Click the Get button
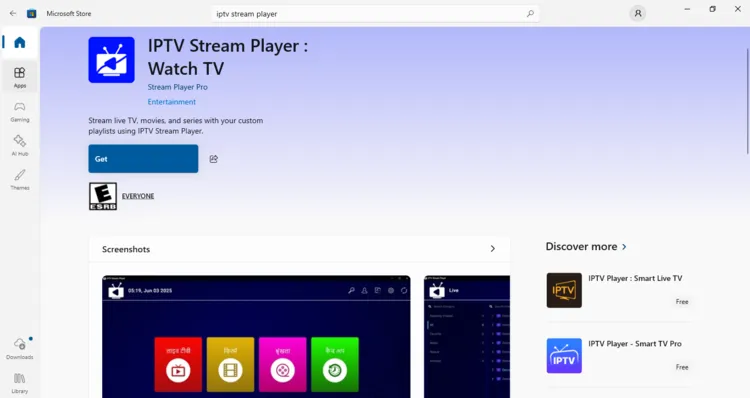 143,159
